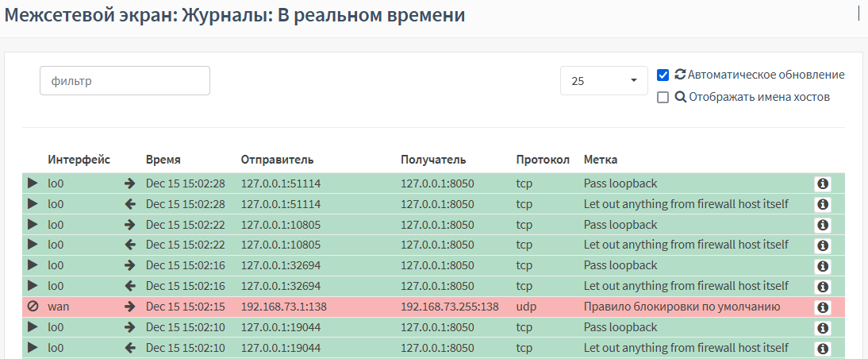
Task: Click magnifier icon beside Отображать имена хостов
Action: [x=680, y=97]
